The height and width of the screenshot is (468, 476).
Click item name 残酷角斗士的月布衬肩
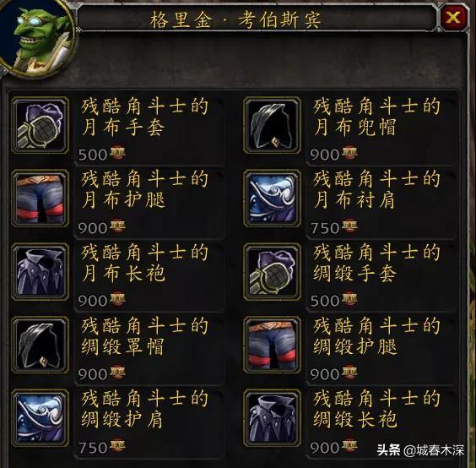point(376,189)
